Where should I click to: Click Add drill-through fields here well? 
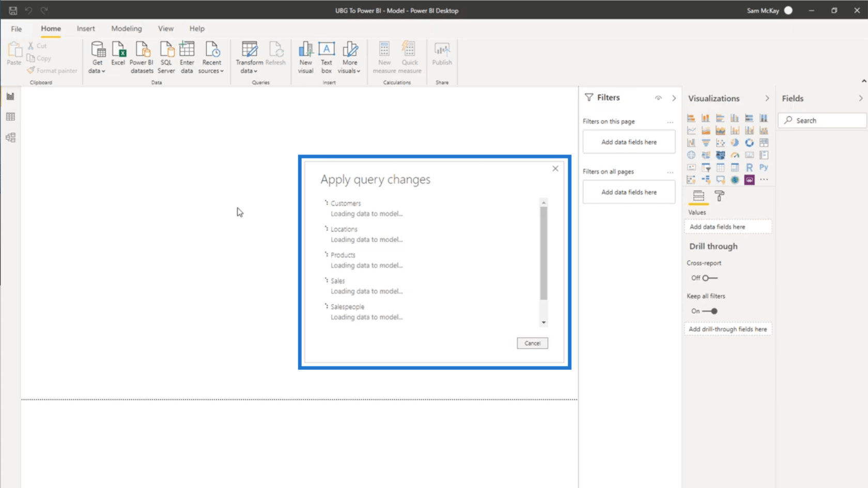coord(728,329)
